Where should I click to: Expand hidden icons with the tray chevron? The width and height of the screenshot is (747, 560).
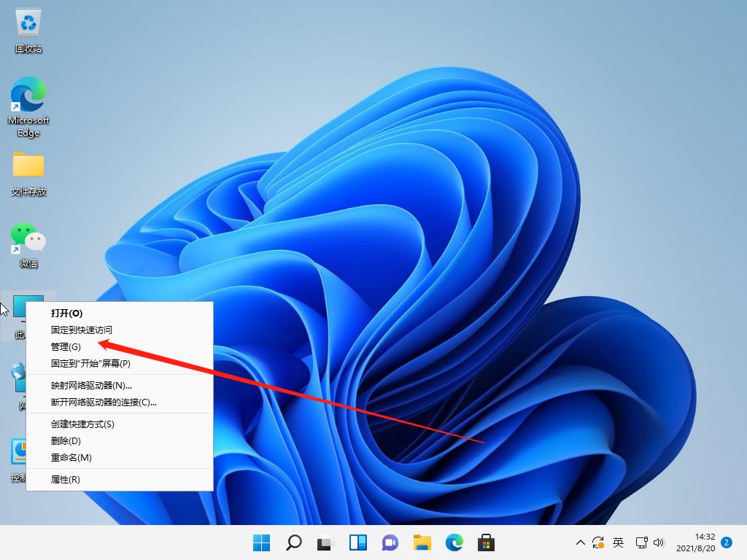580,542
